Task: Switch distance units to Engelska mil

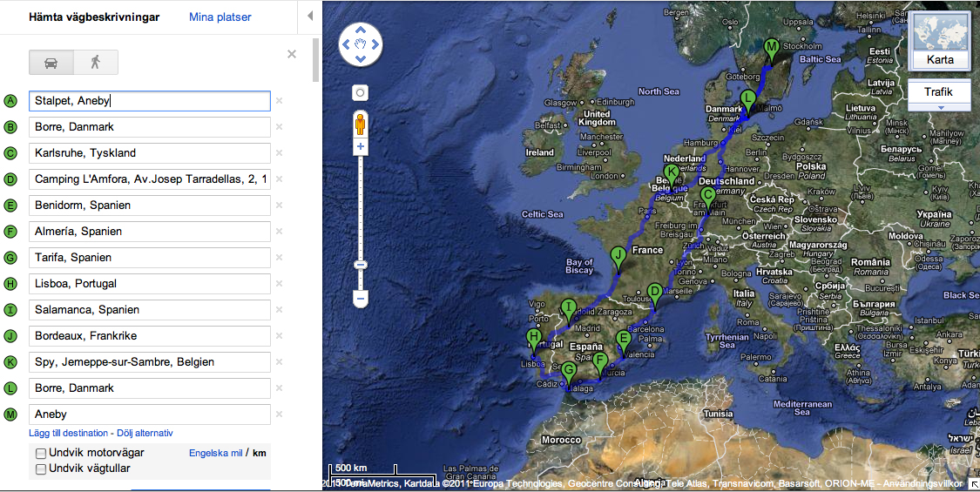Action: 215,453
